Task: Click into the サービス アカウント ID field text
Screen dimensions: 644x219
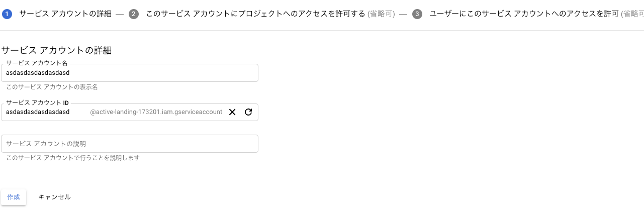Action: pyautogui.click(x=38, y=112)
